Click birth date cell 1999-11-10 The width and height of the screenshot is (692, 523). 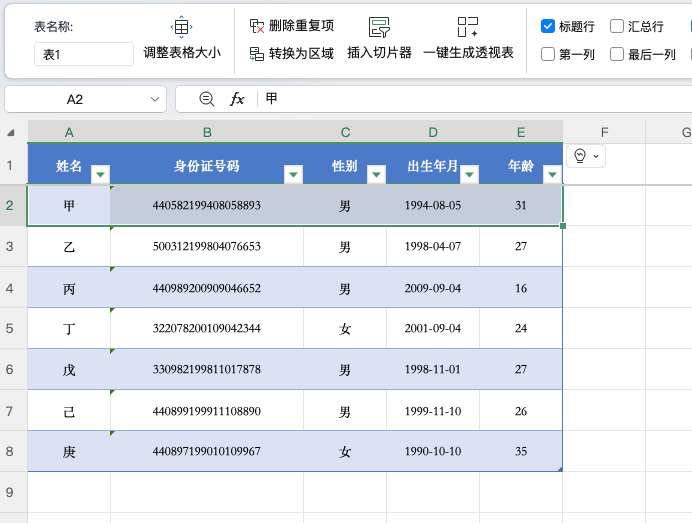pyautogui.click(x=433, y=411)
